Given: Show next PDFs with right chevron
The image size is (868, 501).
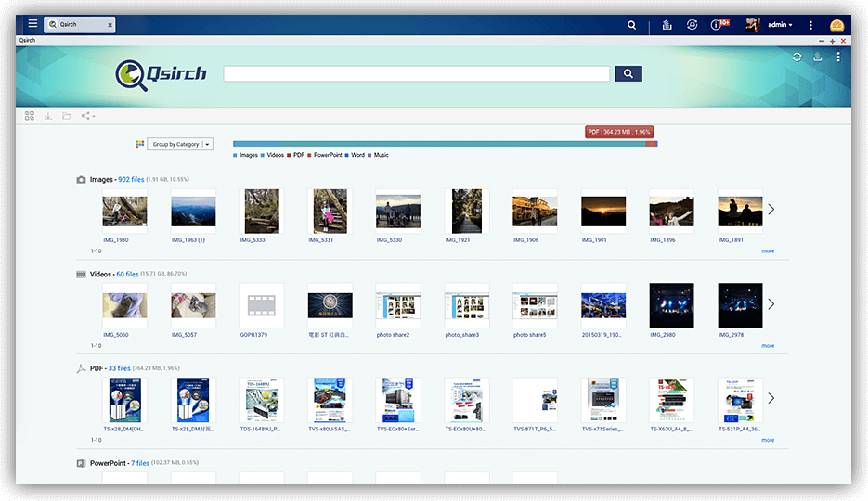Looking at the screenshot, I should point(771,398).
